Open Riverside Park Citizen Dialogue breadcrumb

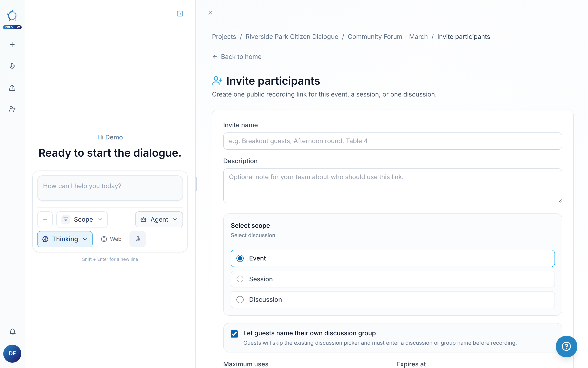click(x=292, y=37)
